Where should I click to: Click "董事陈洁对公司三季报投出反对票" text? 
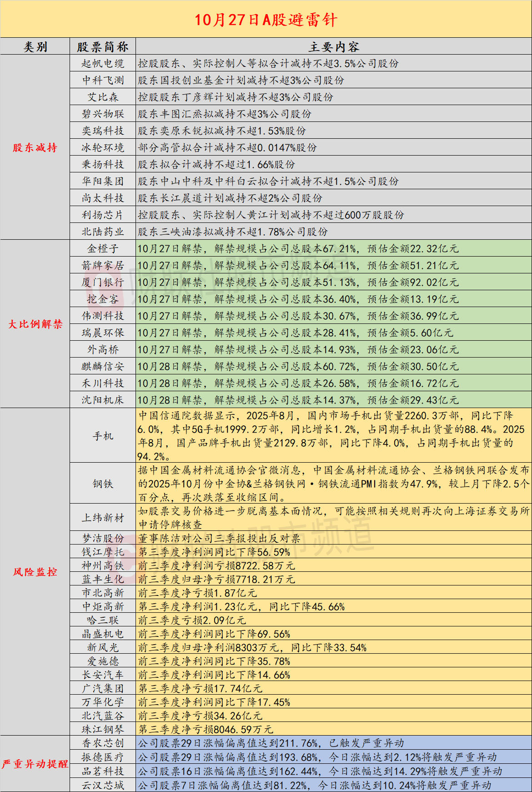[220, 539]
